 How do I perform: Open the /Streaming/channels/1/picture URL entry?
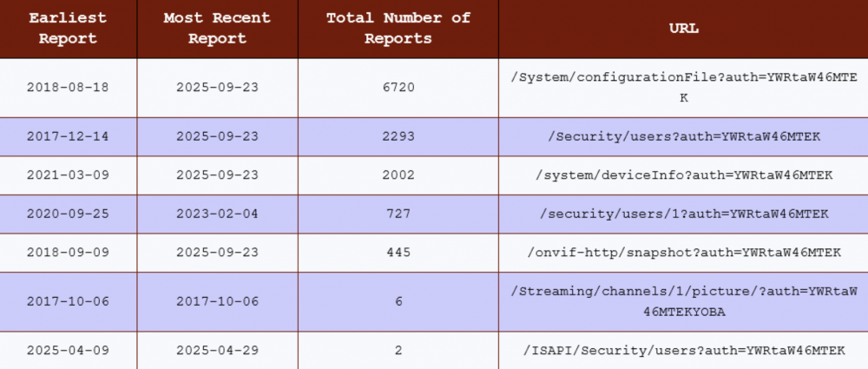click(684, 301)
